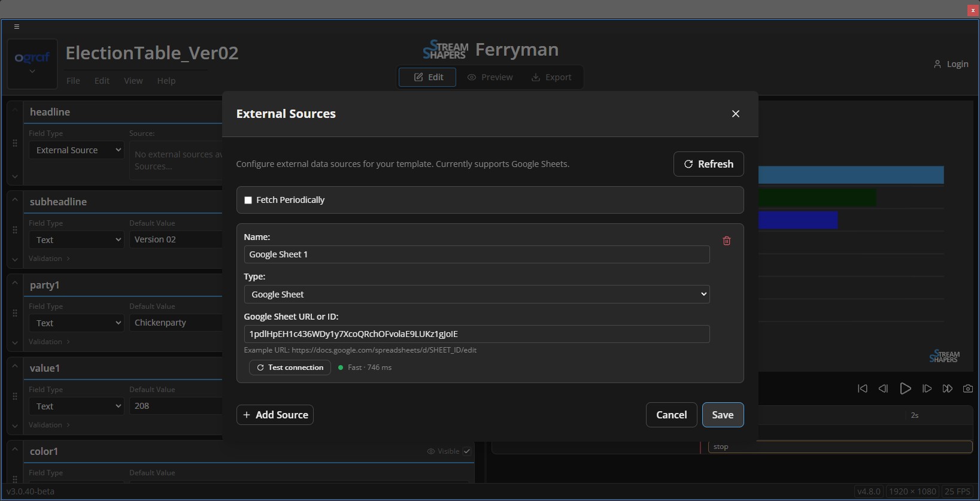Image resolution: width=980 pixels, height=501 pixels.
Task: Click the Login user icon
Action: pos(937,64)
